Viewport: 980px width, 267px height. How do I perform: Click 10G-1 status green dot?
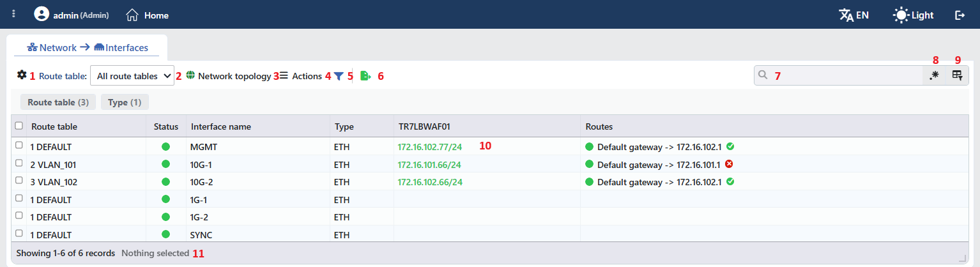click(166, 164)
